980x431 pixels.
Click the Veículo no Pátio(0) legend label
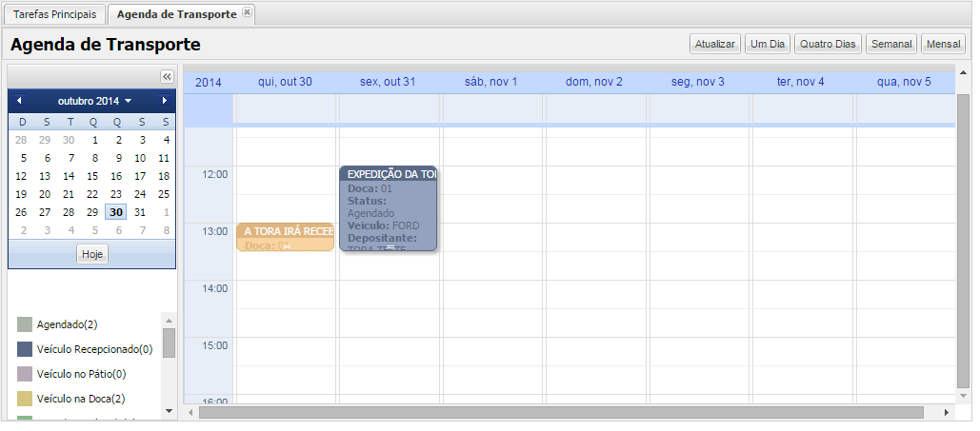(81, 374)
